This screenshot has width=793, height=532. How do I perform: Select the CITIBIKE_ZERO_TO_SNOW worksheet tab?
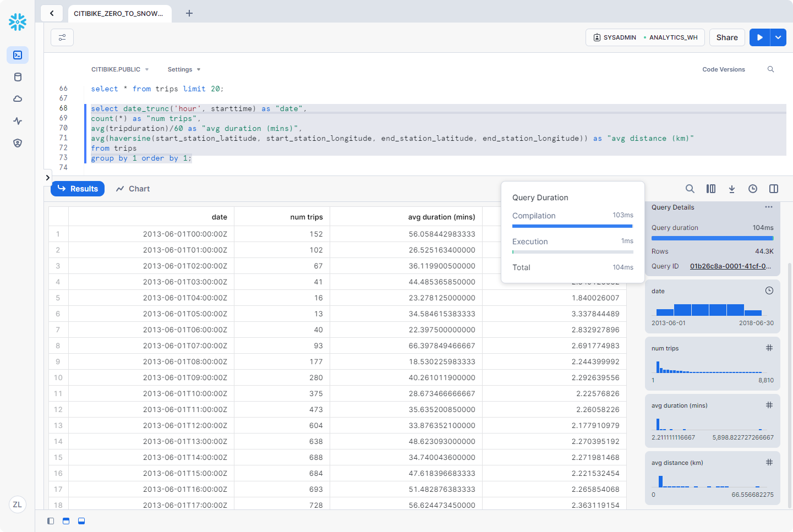click(118, 13)
